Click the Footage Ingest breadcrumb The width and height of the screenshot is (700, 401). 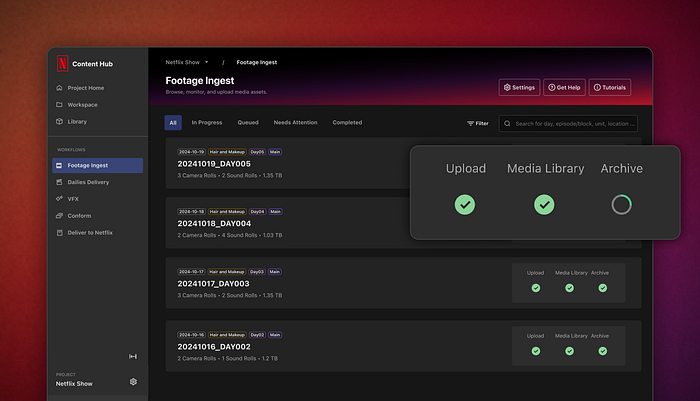pyautogui.click(x=257, y=63)
